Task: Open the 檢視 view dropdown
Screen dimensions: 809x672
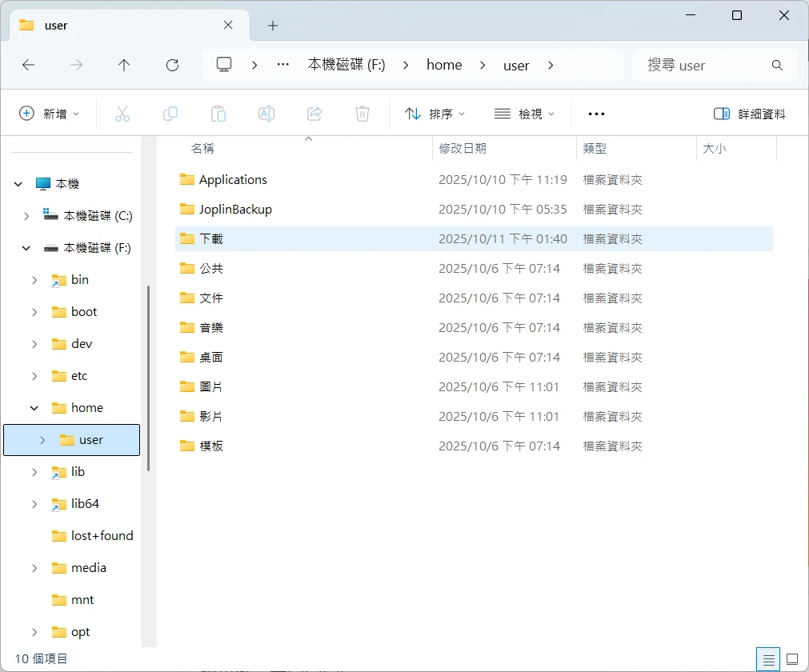Action: (x=525, y=114)
